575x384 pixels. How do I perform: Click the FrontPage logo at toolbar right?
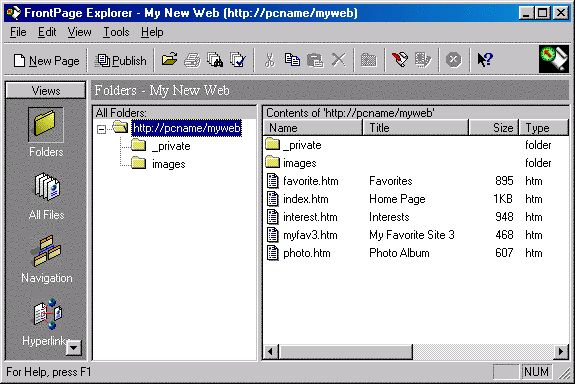(554, 59)
